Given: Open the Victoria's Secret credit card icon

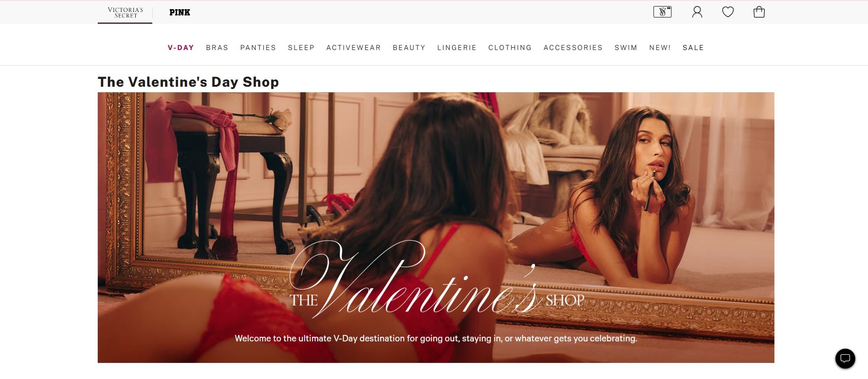Looking at the screenshot, I should coord(662,12).
